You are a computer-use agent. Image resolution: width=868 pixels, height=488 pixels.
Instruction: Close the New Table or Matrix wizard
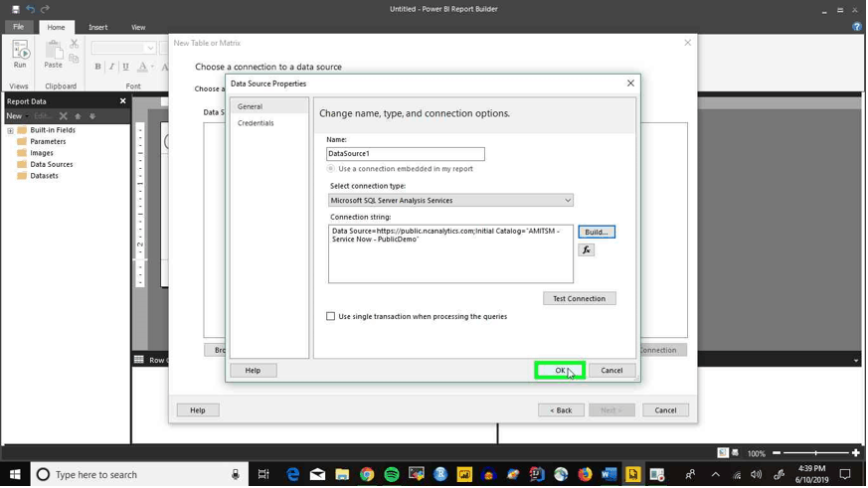tap(687, 43)
